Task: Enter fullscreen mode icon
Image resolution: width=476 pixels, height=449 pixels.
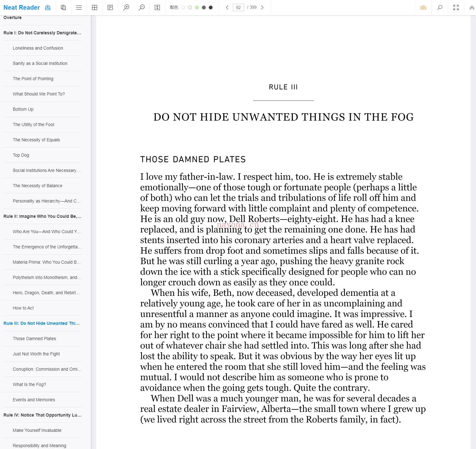Action: tap(456, 7)
